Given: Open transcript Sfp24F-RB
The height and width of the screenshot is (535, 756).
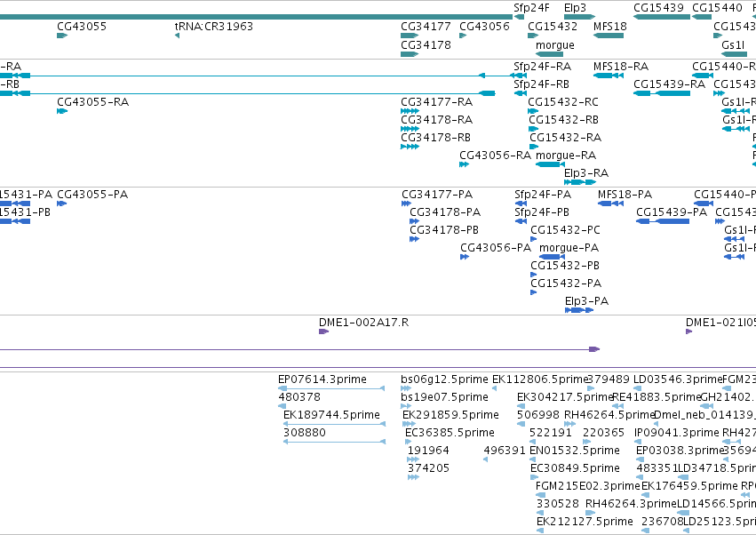Looking at the screenshot, I should (541, 84).
